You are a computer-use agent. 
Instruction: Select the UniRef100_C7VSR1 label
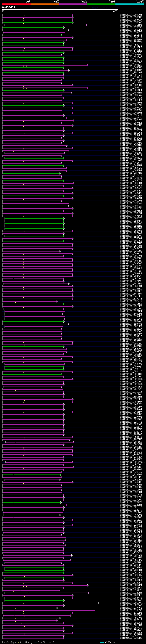(x=131, y=567)
